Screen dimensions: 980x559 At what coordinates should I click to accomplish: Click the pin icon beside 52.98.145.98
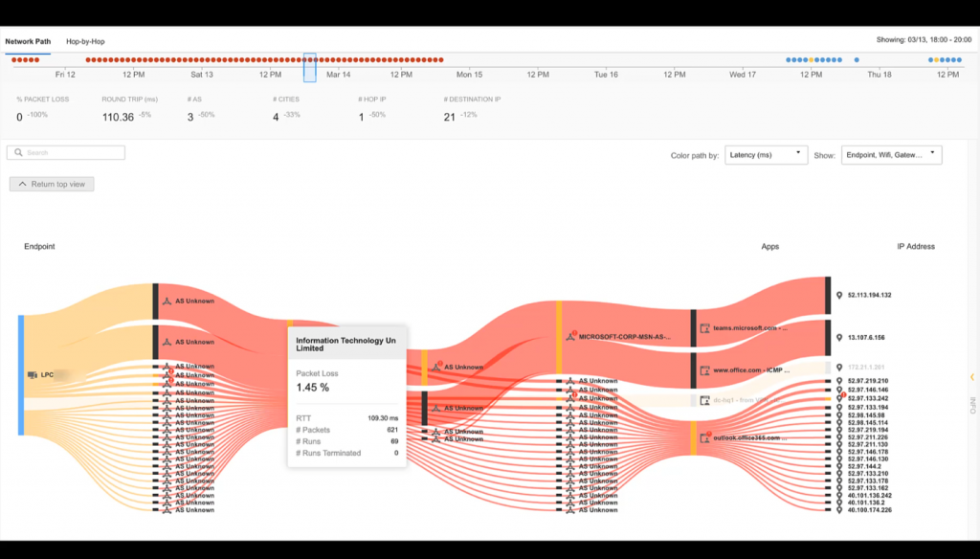coord(839,415)
